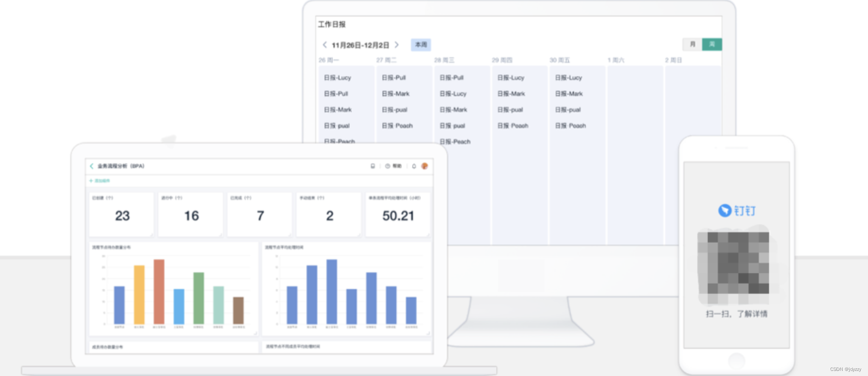Select the 29 周四 day header
This screenshot has width=868, height=376.
502,60
